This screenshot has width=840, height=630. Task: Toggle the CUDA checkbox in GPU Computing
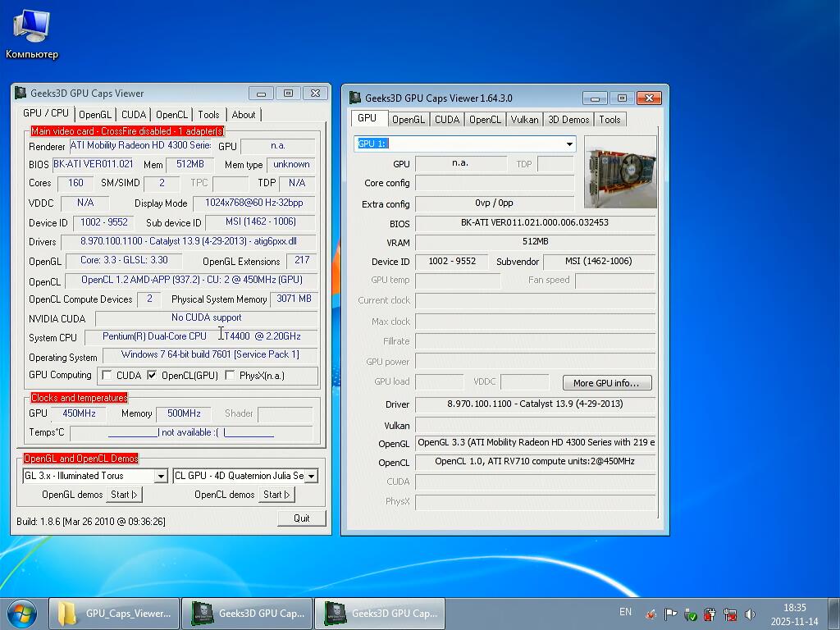pyautogui.click(x=107, y=376)
